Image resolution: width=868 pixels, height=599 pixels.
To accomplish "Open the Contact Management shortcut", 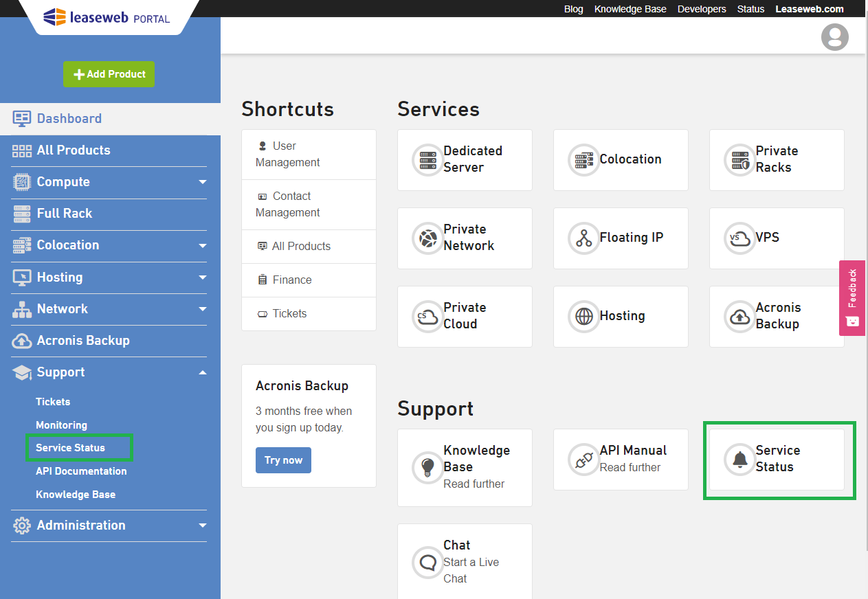I will pyautogui.click(x=309, y=205).
